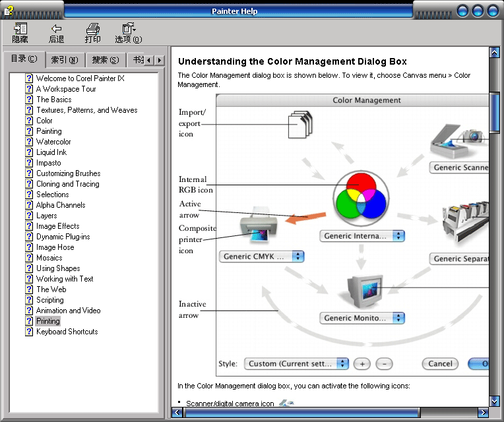504x422 pixels.
Task: Switch to the Search (搜索) tab
Action: 106,60
